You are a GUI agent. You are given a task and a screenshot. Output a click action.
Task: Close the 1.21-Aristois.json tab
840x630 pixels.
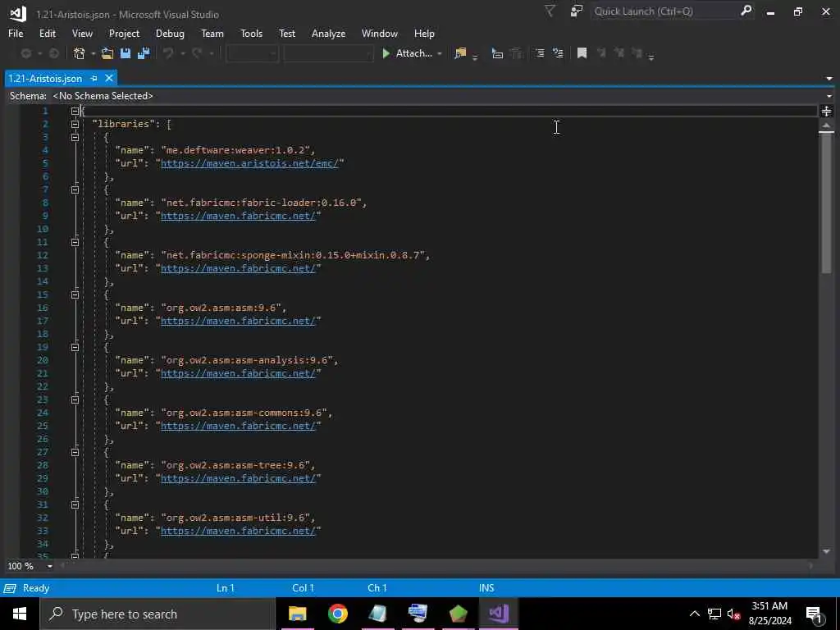pos(109,78)
